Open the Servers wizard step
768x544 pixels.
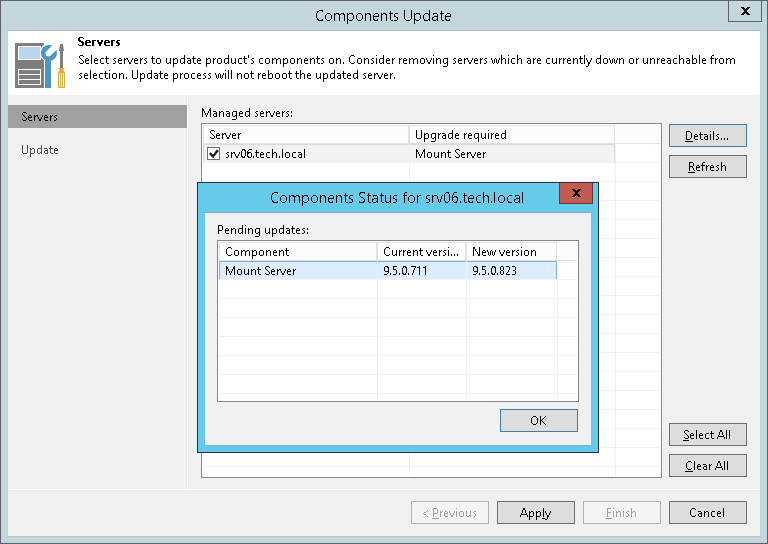(40, 117)
